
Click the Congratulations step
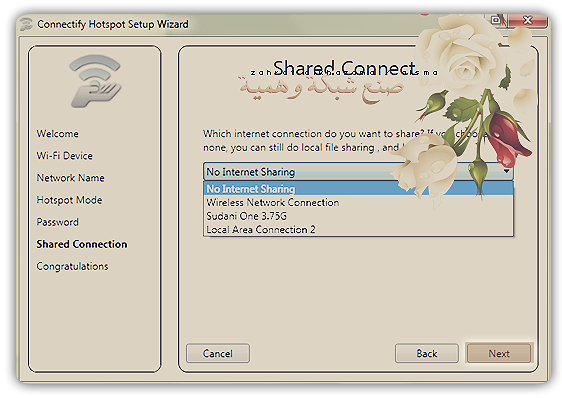[72, 266]
